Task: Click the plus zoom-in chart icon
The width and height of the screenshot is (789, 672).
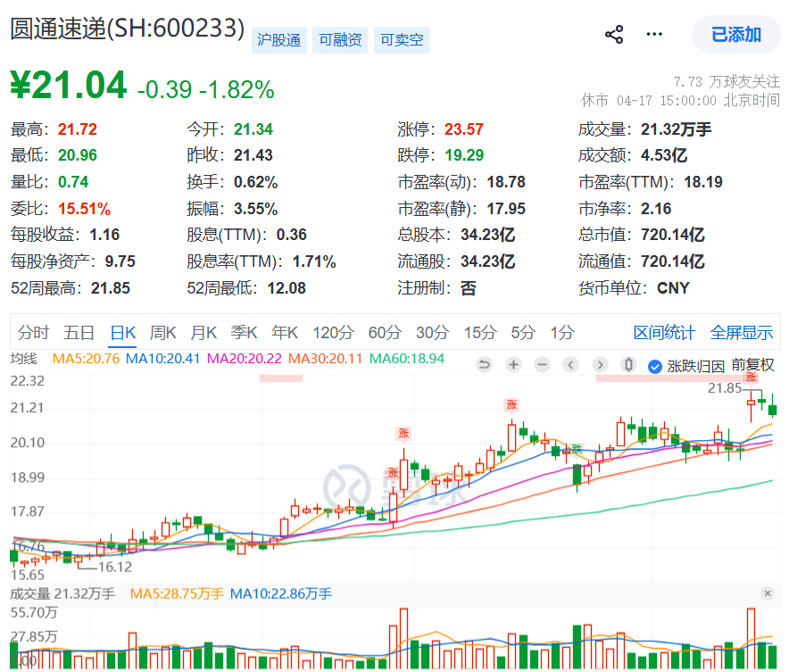Action: [x=514, y=365]
